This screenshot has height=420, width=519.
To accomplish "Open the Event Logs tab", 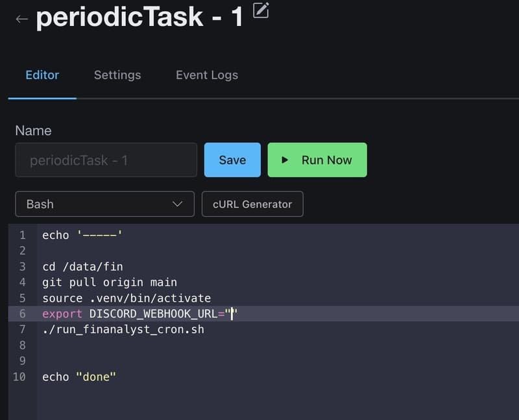I will [206, 75].
